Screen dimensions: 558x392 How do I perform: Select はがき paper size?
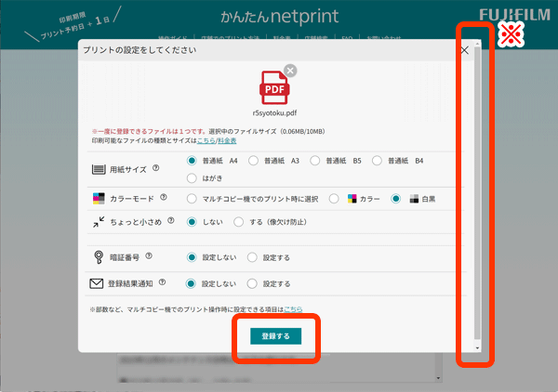point(192,178)
